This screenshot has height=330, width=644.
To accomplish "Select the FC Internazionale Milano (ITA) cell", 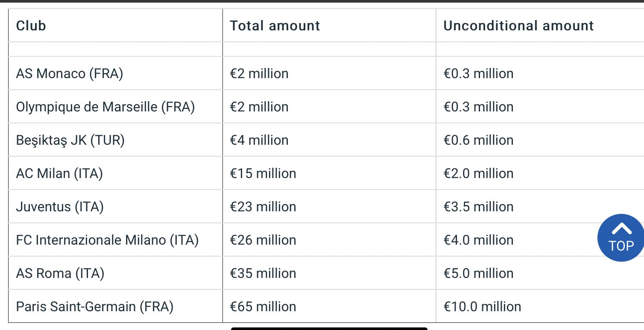I will 107,240.
